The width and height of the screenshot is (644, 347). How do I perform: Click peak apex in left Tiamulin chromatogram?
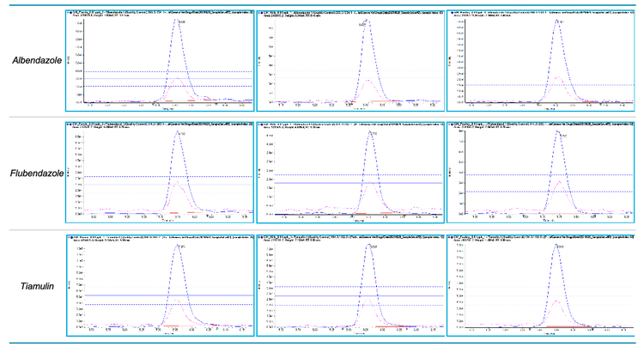(179, 248)
